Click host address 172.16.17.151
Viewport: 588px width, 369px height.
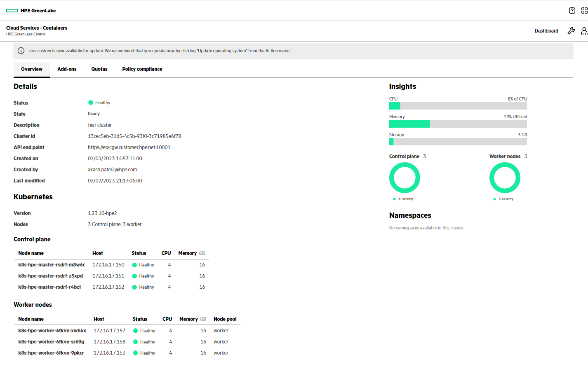pyautogui.click(x=108, y=276)
